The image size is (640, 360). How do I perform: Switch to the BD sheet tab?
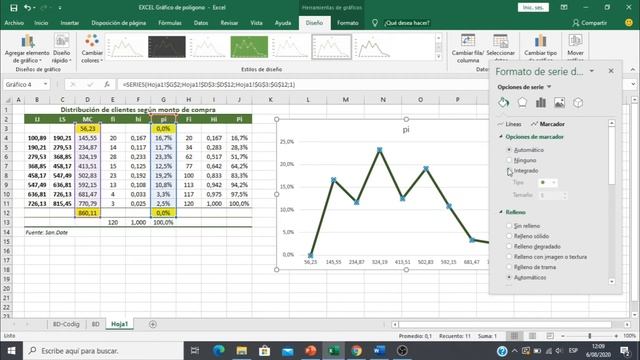pyautogui.click(x=96, y=324)
